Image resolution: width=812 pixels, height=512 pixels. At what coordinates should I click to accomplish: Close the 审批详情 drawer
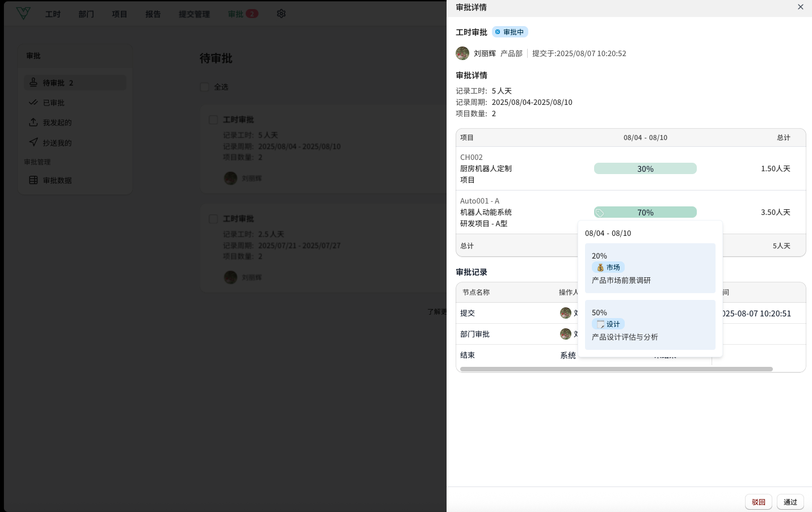pos(800,7)
